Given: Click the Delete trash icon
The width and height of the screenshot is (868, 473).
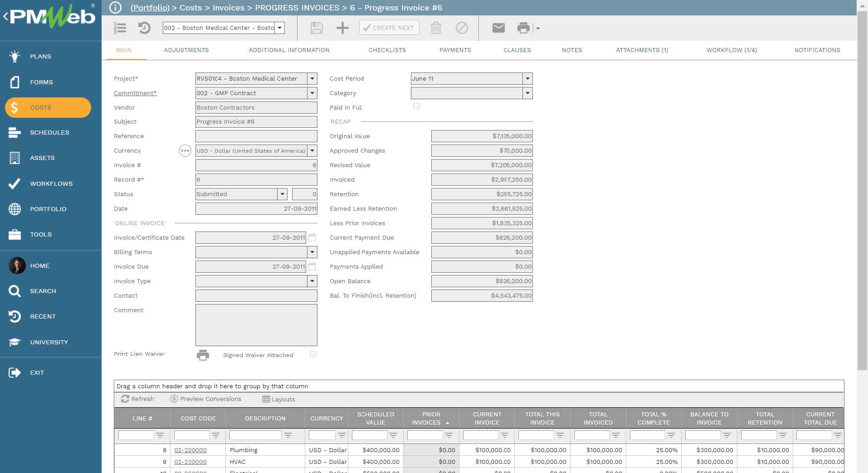Looking at the screenshot, I should 436,28.
